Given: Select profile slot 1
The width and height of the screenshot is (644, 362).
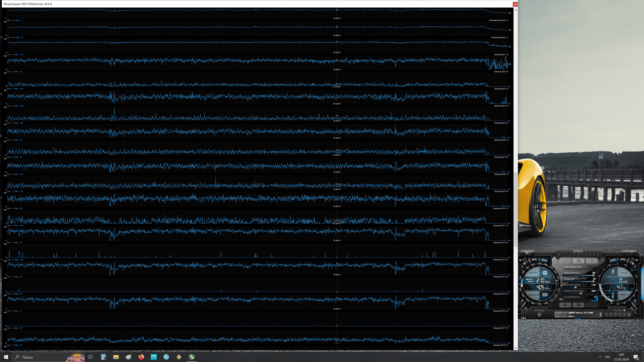Looking at the screenshot, I should point(606,315).
